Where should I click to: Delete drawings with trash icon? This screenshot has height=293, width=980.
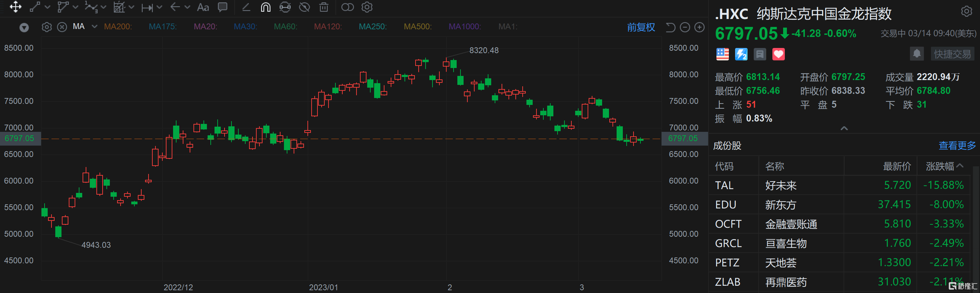tap(324, 7)
